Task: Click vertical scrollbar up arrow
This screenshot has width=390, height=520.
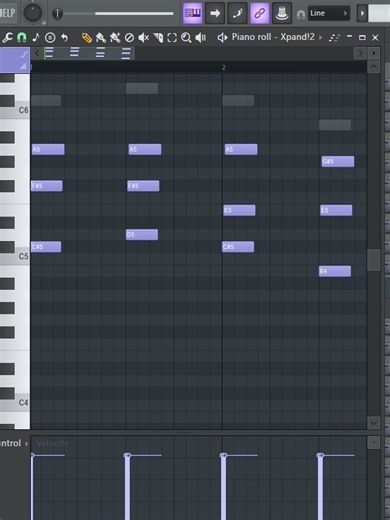Action: point(374,67)
